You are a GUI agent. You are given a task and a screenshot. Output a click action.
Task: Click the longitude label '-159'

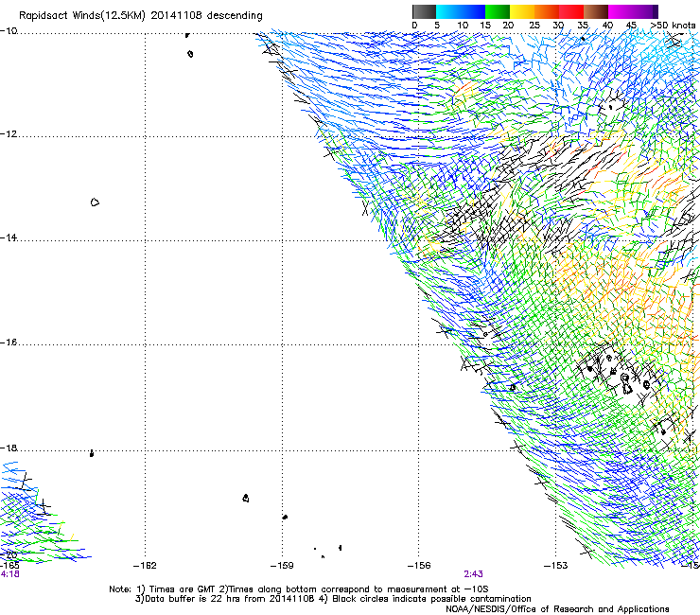(x=282, y=566)
